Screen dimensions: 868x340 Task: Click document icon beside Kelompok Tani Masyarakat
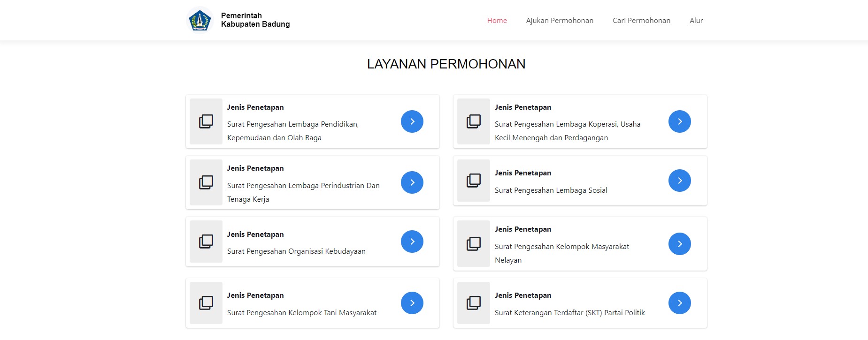(206, 303)
